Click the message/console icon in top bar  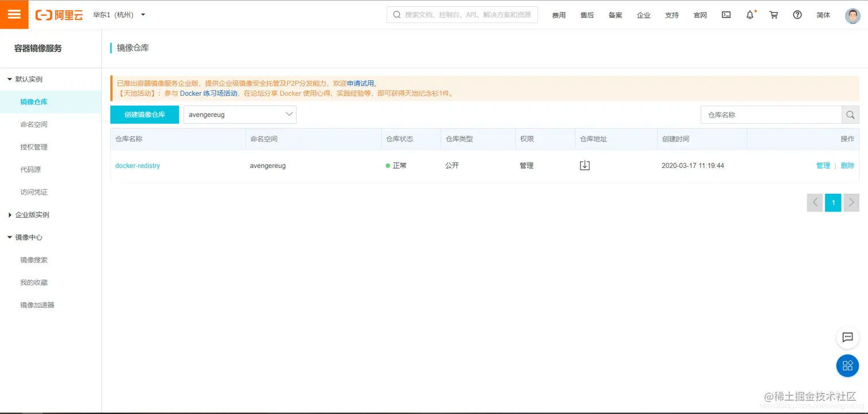[726, 15]
